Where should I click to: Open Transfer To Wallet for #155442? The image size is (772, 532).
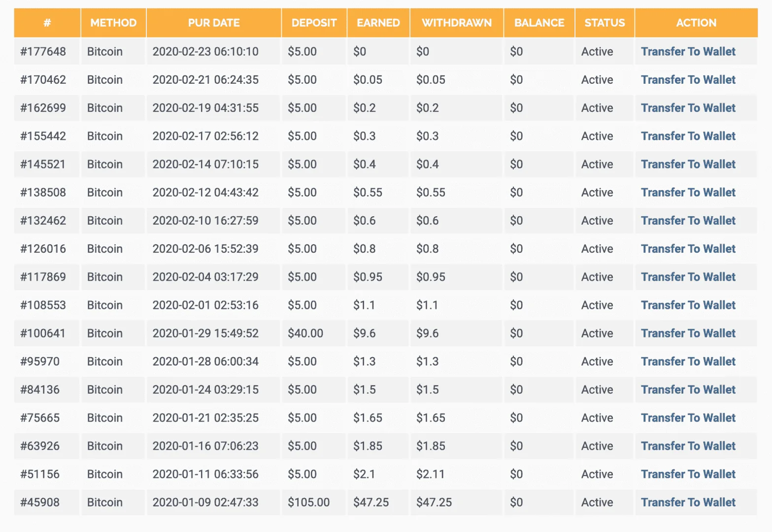click(x=688, y=136)
